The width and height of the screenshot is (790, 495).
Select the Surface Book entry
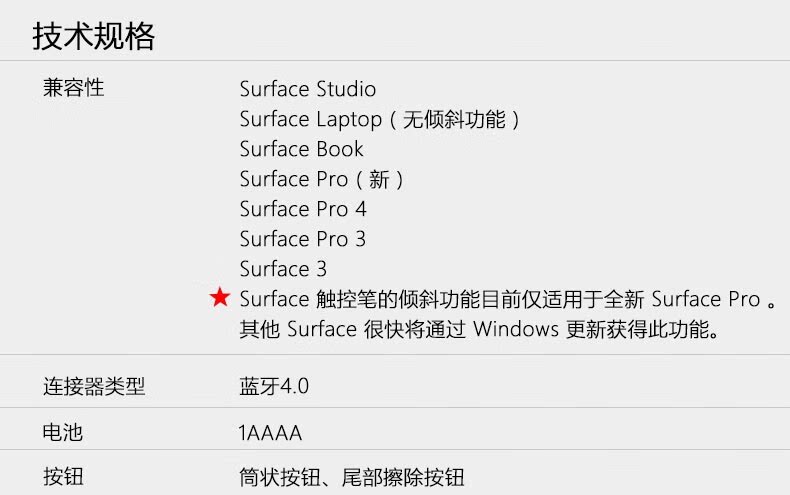[x=301, y=149]
